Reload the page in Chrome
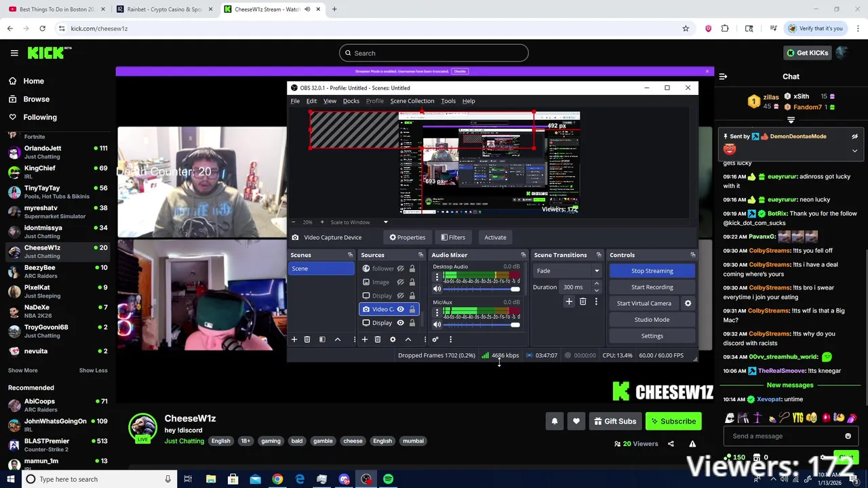 click(42, 28)
